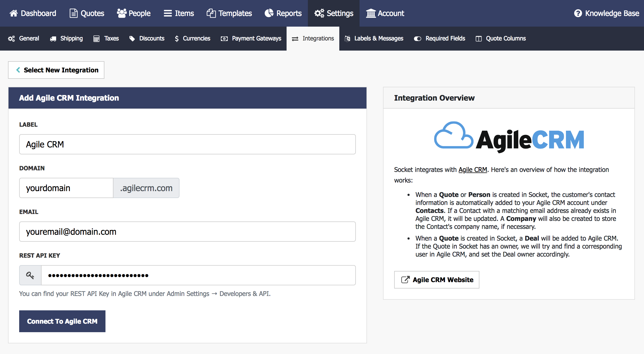Open the Payment Gateways tab
The height and width of the screenshot is (354, 644).
coord(251,39)
